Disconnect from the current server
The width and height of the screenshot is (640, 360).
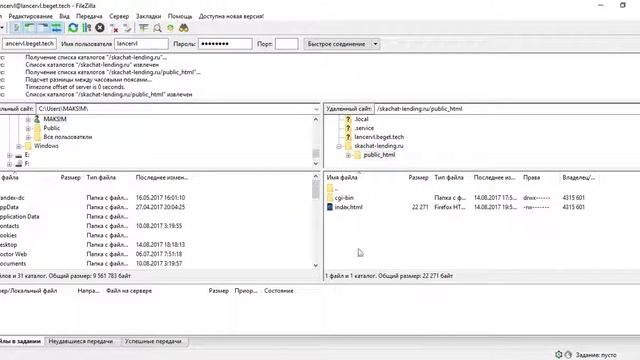pos(114,28)
